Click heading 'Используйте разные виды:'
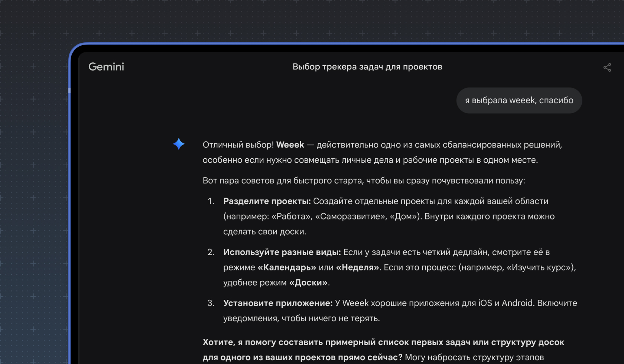Image resolution: width=624 pixels, height=364 pixels. click(x=282, y=252)
